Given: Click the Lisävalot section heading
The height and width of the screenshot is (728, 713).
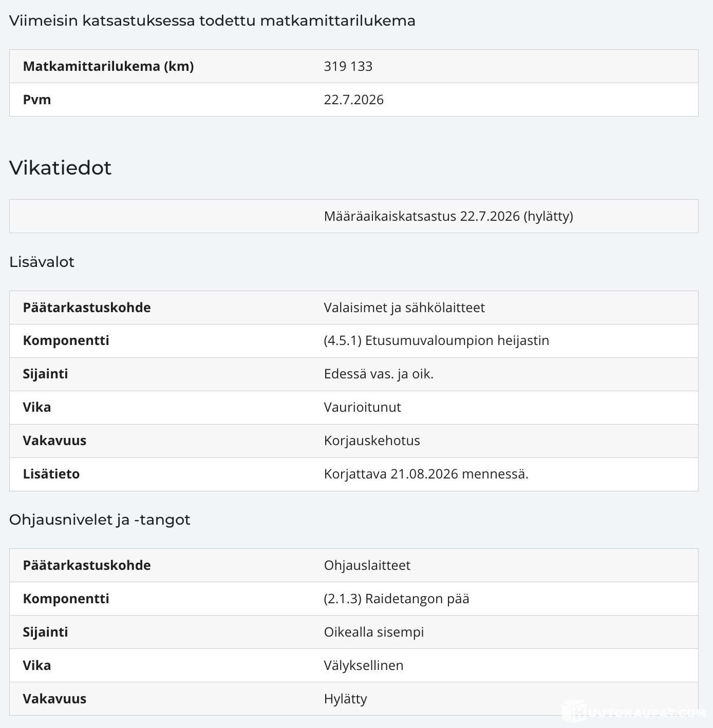Looking at the screenshot, I should coord(42,262).
